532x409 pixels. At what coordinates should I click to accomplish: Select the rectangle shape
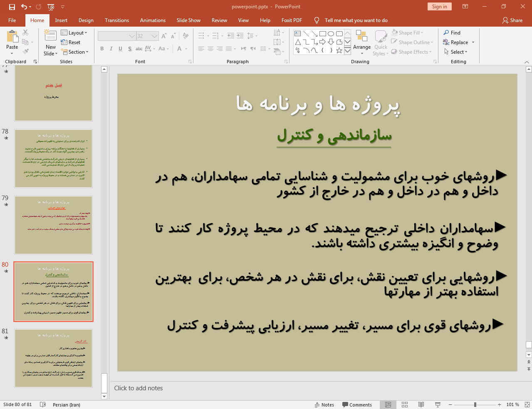click(x=323, y=34)
